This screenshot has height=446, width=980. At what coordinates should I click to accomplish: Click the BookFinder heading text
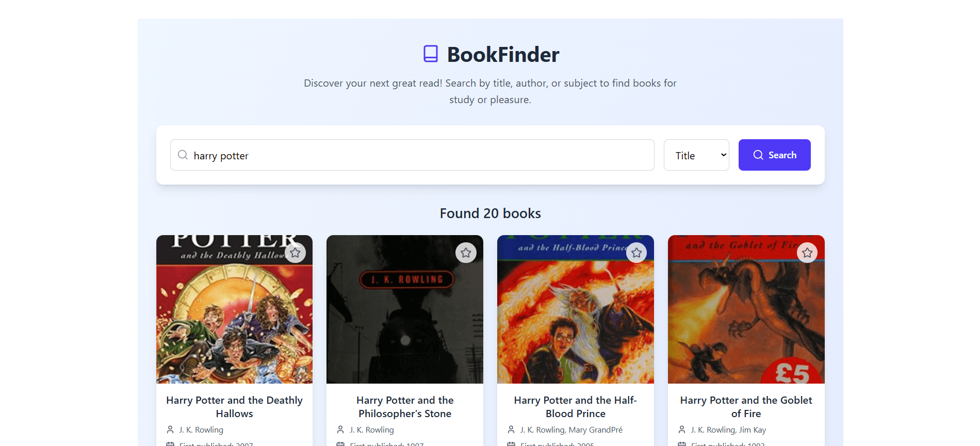(x=503, y=55)
